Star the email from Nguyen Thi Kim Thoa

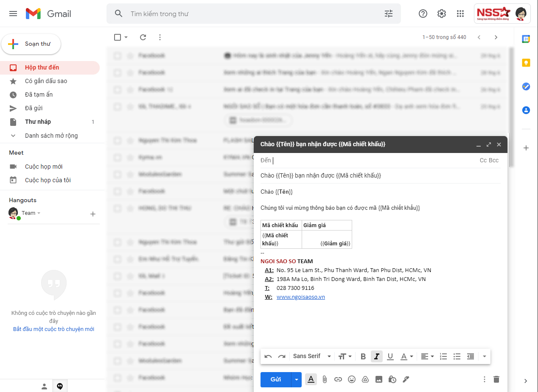pyautogui.click(x=130, y=140)
